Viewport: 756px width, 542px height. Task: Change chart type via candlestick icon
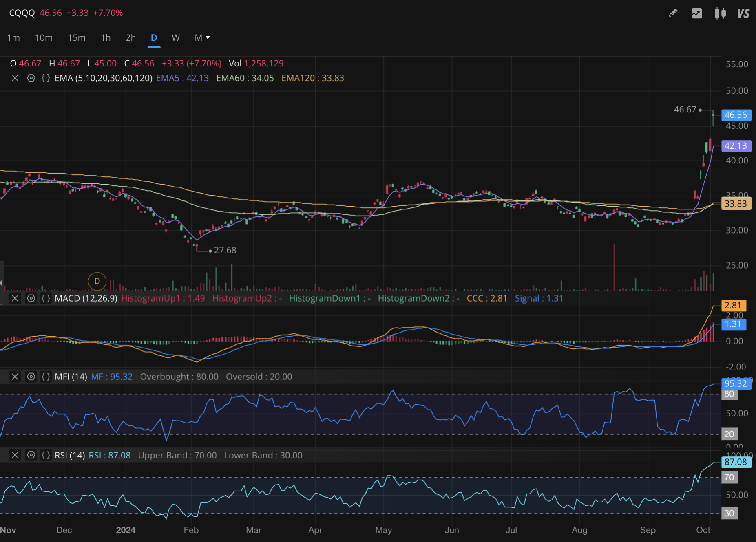coord(720,13)
